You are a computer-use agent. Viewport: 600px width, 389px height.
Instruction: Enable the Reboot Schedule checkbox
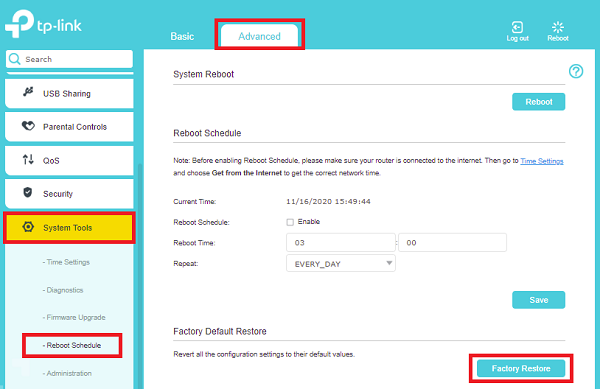click(290, 222)
